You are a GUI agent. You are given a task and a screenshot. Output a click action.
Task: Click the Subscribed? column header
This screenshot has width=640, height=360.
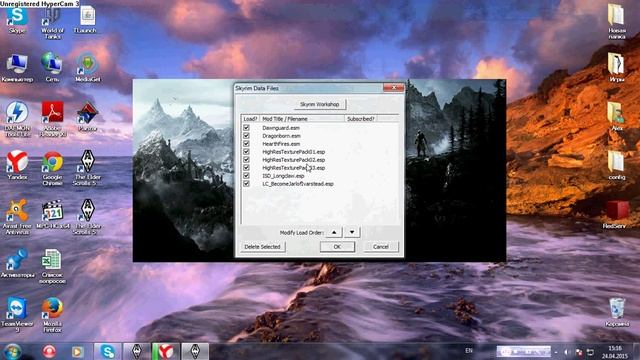361,119
